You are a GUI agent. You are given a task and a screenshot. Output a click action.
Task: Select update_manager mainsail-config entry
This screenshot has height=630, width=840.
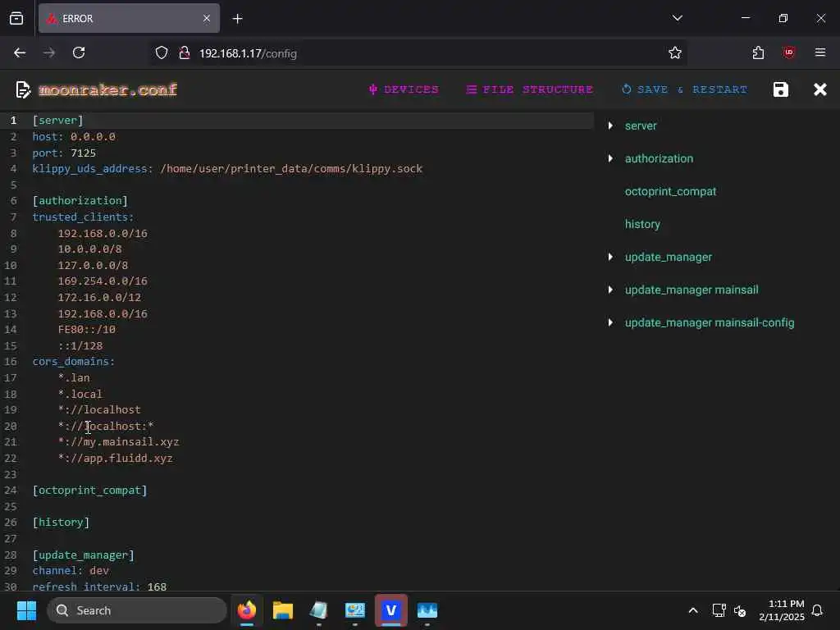[x=710, y=322]
